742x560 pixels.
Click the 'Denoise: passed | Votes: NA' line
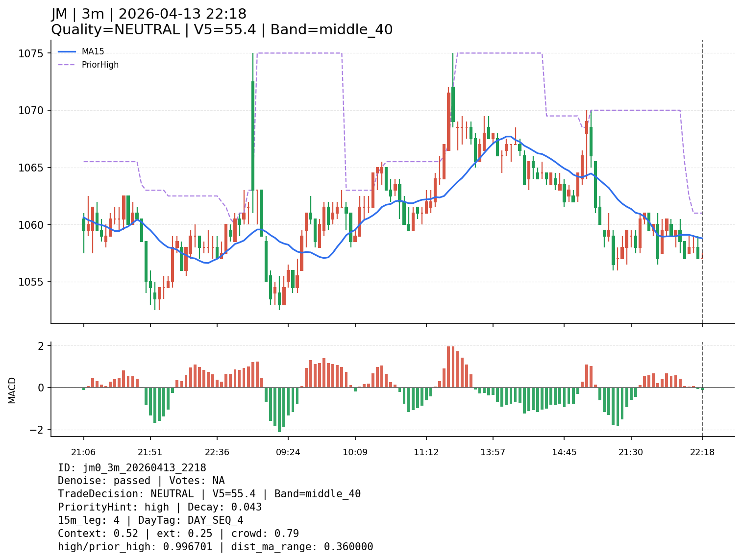141,481
